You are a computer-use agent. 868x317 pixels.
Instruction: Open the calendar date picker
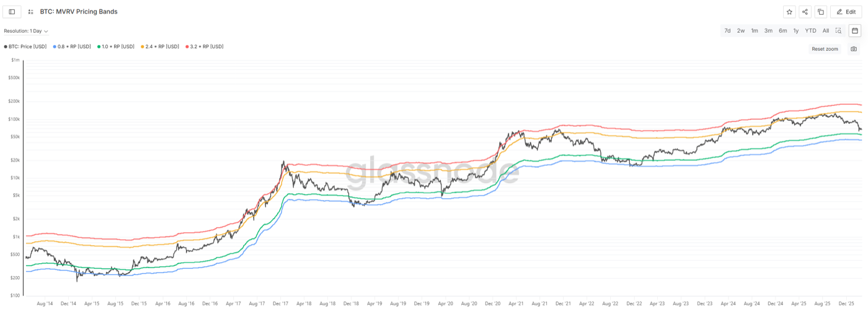pos(855,30)
